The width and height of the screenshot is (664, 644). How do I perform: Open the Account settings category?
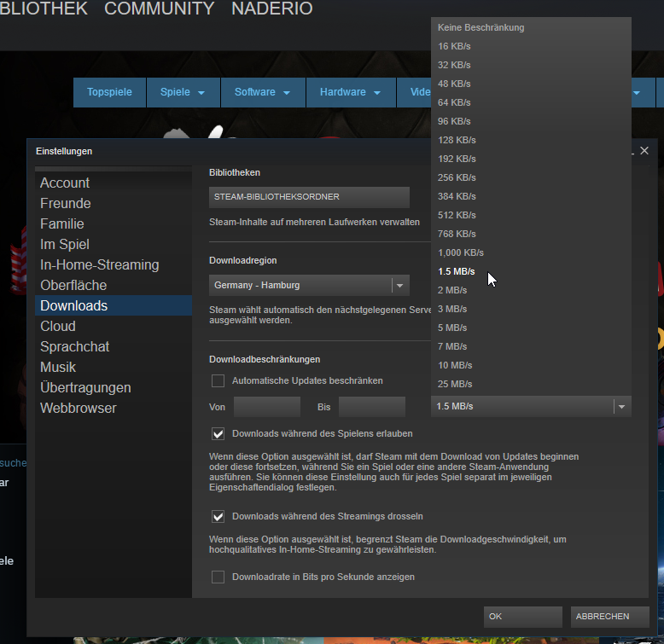[x=65, y=183]
